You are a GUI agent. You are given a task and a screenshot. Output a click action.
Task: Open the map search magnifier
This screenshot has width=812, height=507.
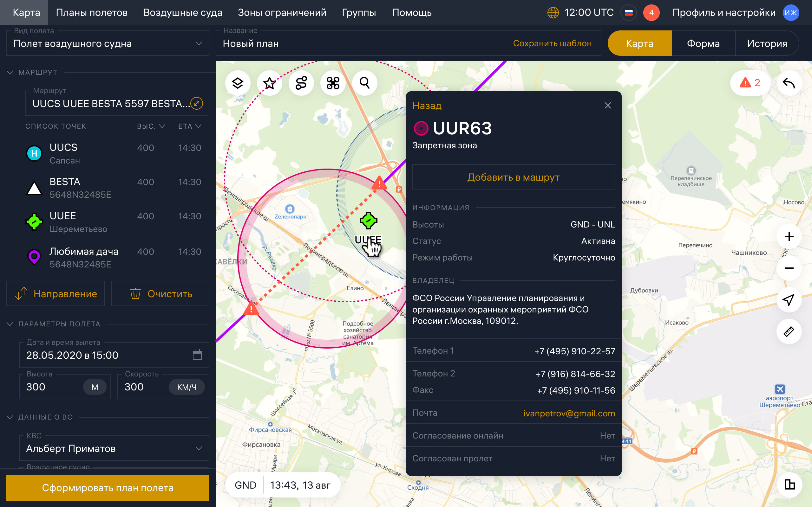tap(365, 83)
